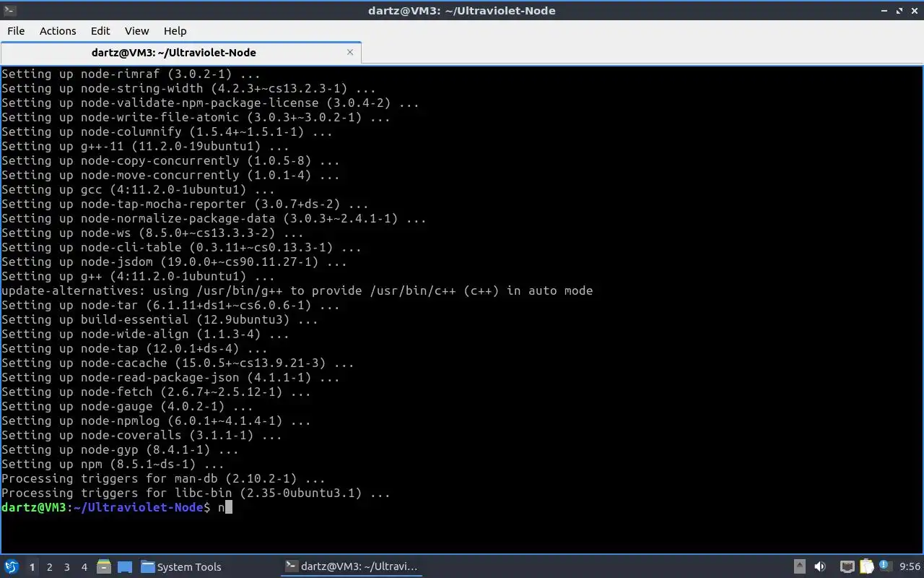The image size is (924, 578).
Task: Open the Help menu
Action: (175, 30)
